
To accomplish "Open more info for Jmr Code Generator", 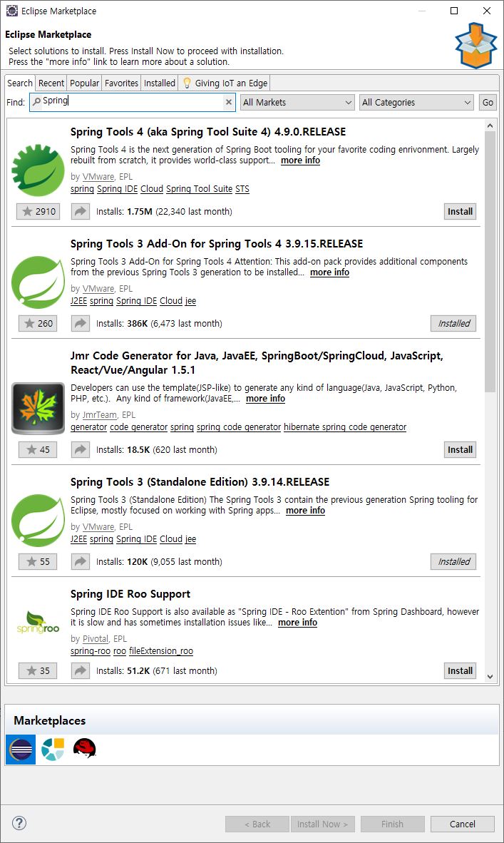I will pos(265,399).
